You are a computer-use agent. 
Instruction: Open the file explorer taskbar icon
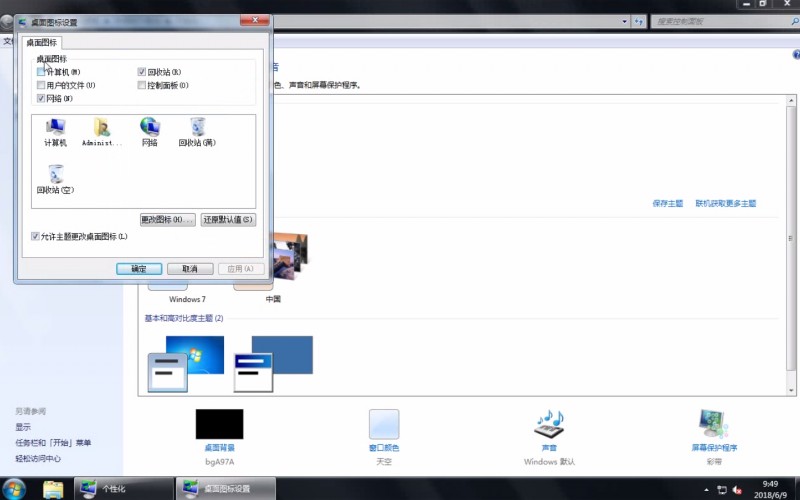coord(53,489)
